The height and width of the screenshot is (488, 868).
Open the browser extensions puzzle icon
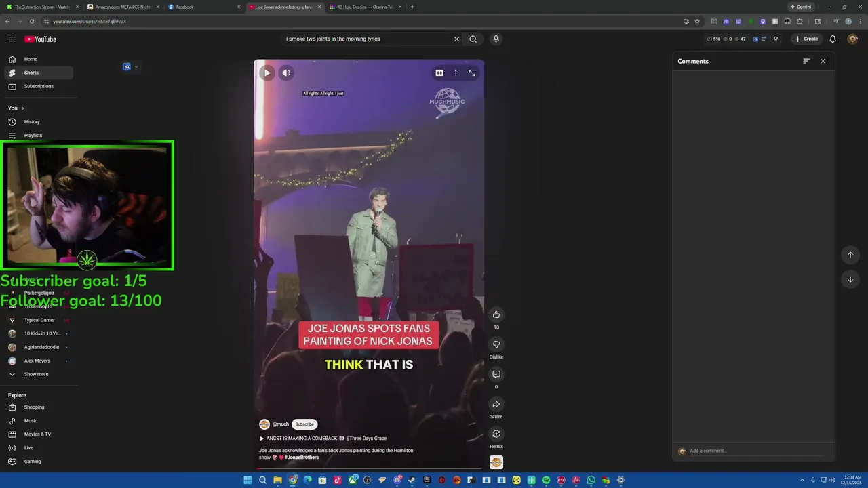[800, 21]
